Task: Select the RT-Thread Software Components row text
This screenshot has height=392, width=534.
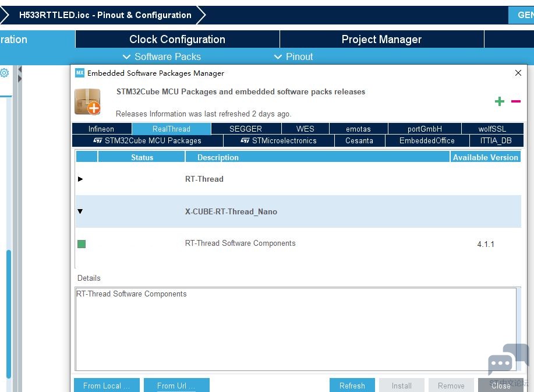Action: coord(240,243)
